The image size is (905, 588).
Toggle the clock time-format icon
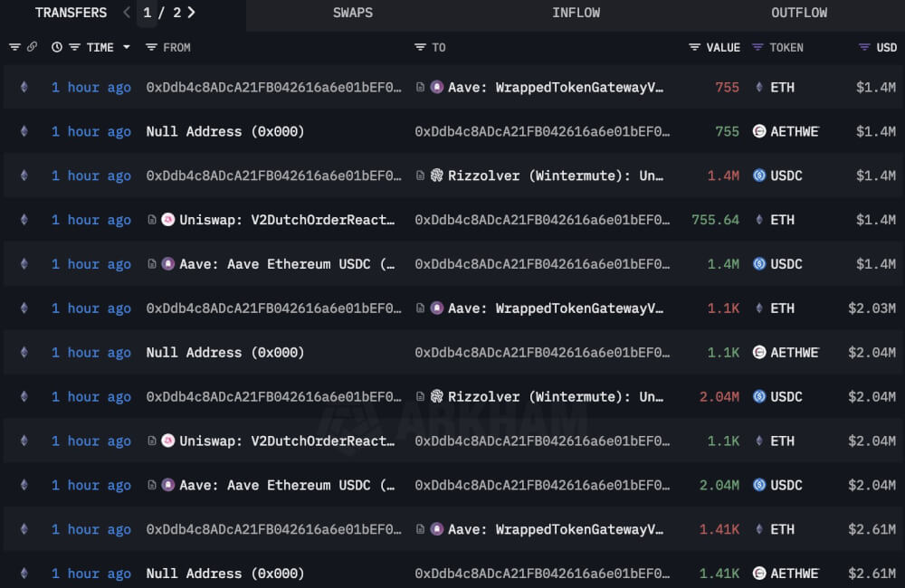tap(56, 47)
